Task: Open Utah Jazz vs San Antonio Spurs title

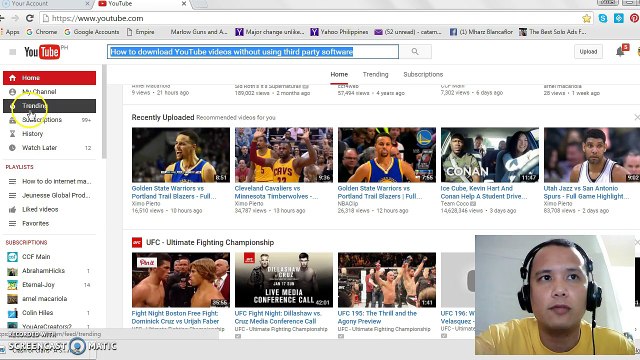Action: click(586, 192)
